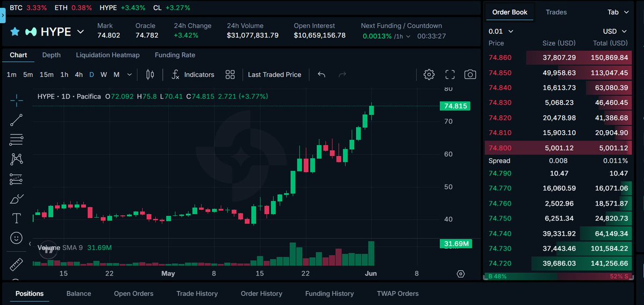Redo the chart action

[x=342, y=74]
